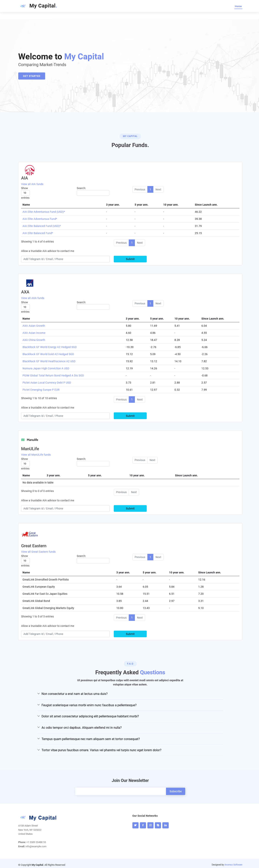Open BlackRock GF World Gold A2 Hedged SGD

pyautogui.click(x=48, y=354)
